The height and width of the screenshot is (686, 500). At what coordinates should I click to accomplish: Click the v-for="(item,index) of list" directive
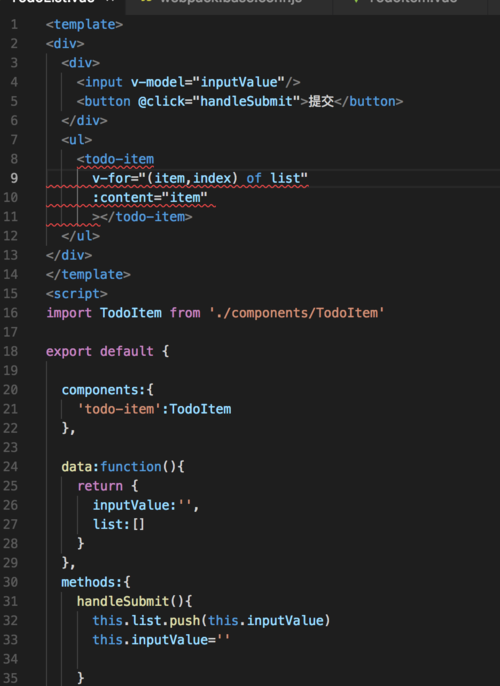(200, 178)
